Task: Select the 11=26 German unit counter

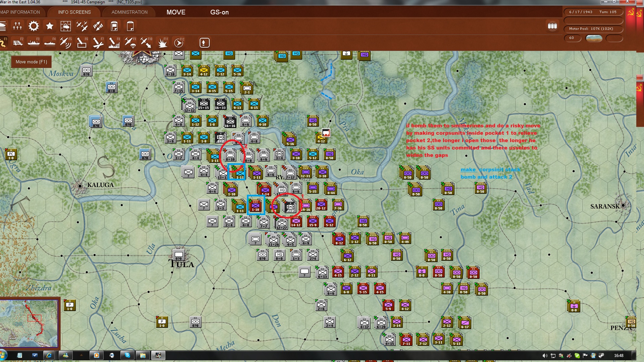Action: coord(273,240)
